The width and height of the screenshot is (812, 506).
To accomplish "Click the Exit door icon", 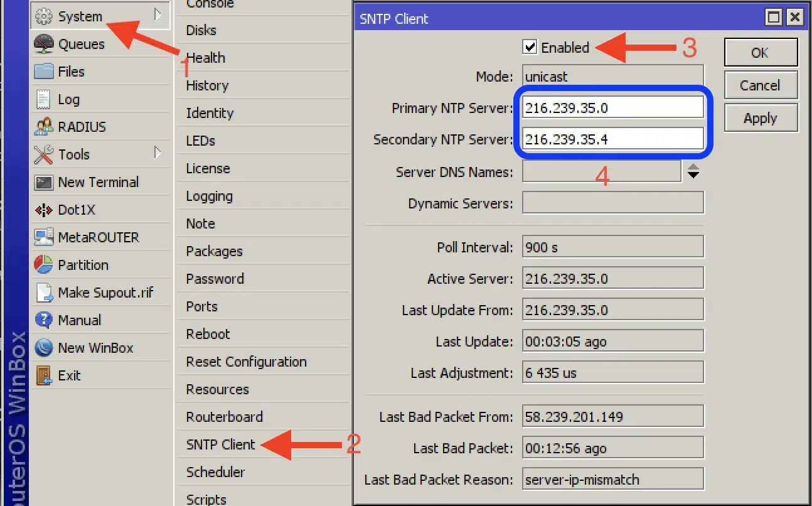I will pyautogui.click(x=43, y=375).
